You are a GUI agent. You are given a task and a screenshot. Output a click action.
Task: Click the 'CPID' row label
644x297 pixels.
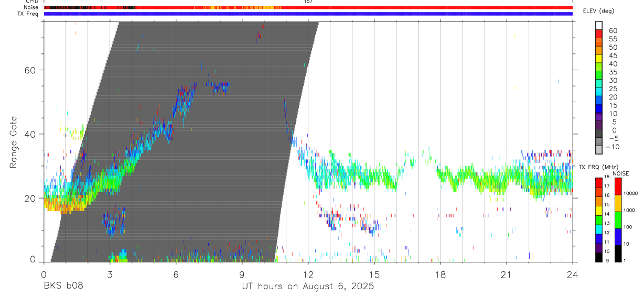click(31, 2)
